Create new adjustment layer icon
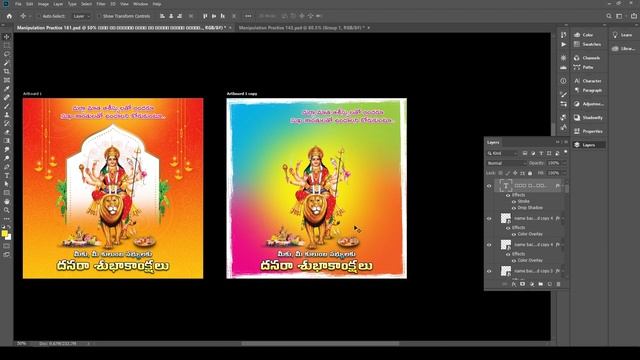This screenshot has height=360, width=640. [x=531, y=284]
